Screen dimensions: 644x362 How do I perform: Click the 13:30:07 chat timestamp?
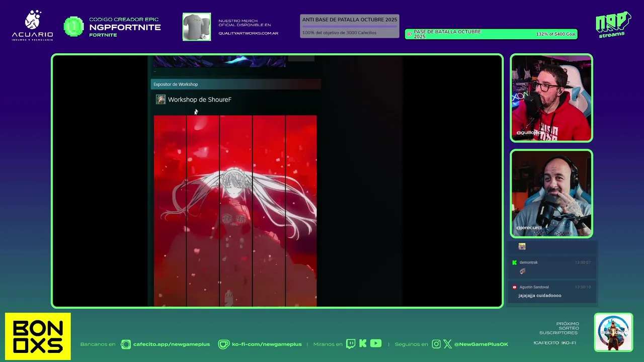(583, 262)
